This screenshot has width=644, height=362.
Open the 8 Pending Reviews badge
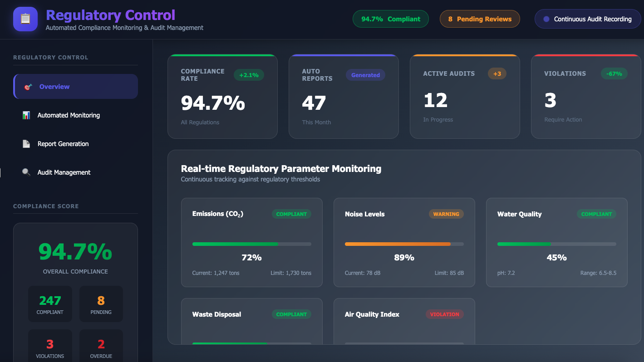coord(480,19)
